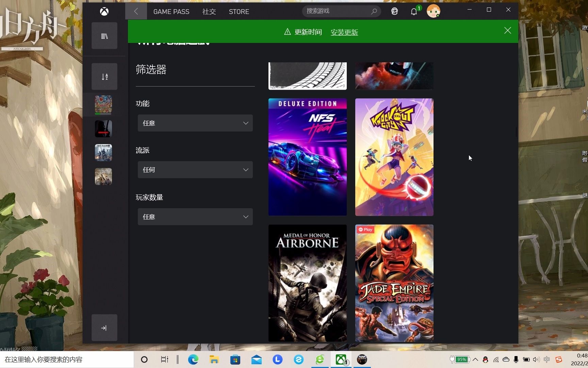Expand the 玩家数量 dropdown
The image size is (588, 368).
click(195, 217)
